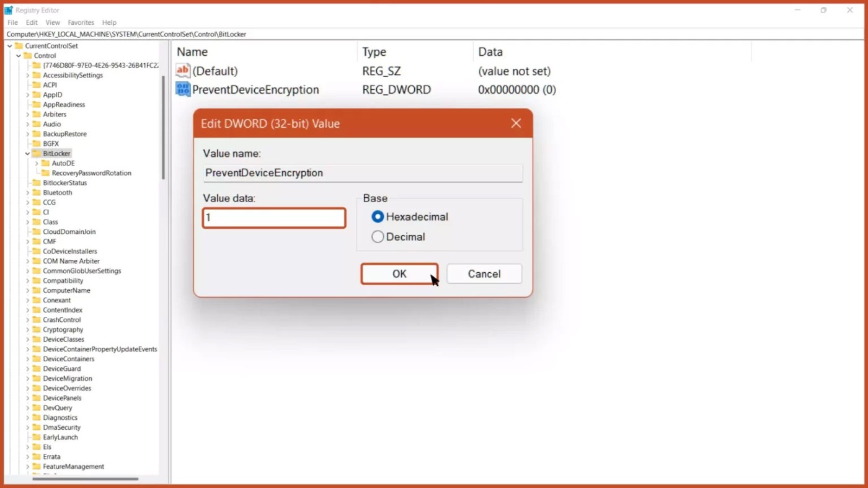Click the tree pane horizontal scrollbar thumb
The height and width of the screenshot is (488, 868).
(86, 479)
